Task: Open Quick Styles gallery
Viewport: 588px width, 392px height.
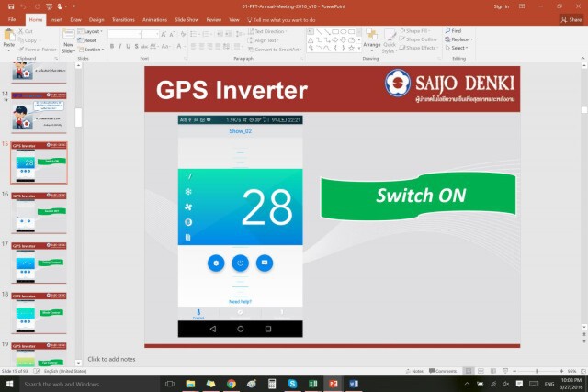Action: click(x=390, y=41)
